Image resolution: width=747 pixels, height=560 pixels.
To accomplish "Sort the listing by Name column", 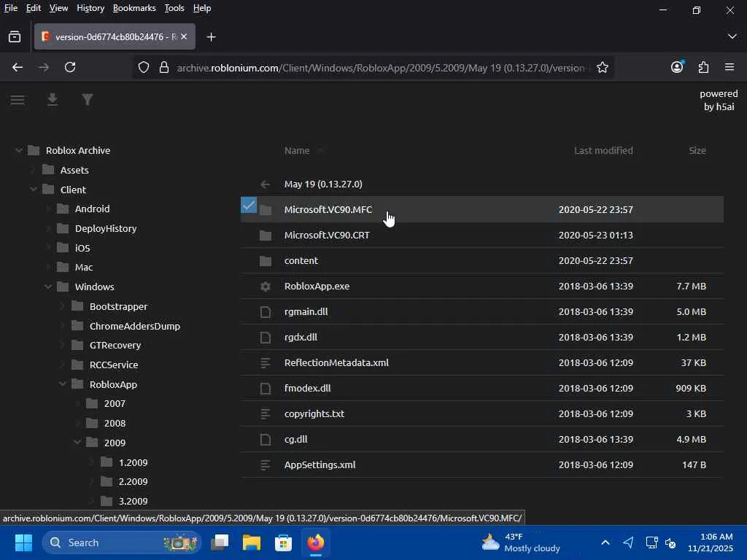I will 297,150.
